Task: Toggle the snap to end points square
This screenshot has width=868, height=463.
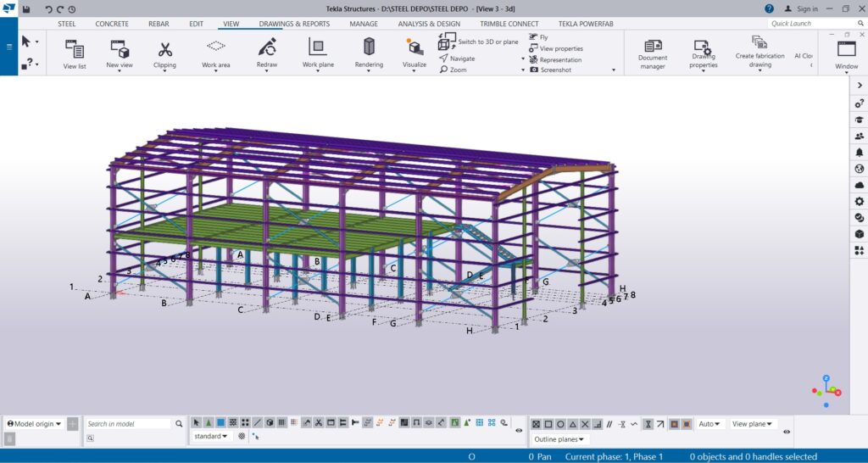Action: 548,424
